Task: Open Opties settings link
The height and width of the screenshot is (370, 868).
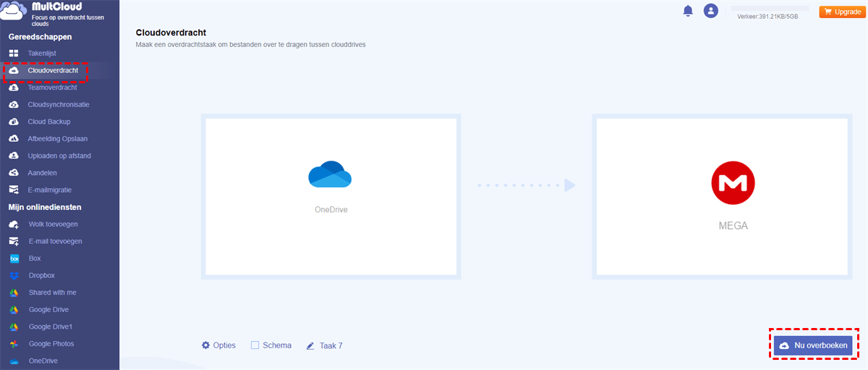Action: 224,345
